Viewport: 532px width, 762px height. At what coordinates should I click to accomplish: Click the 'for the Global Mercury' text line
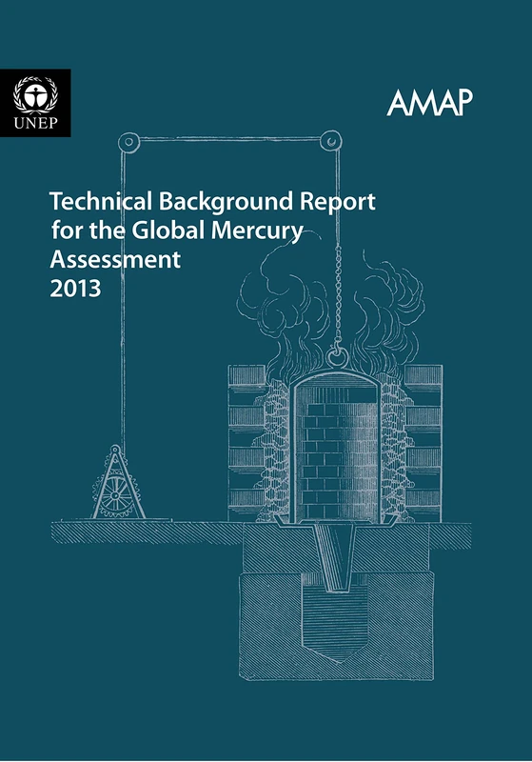point(177,231)
